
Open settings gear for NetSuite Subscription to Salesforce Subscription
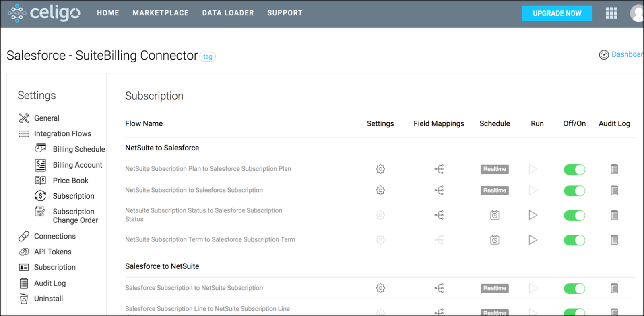(380, 190)
